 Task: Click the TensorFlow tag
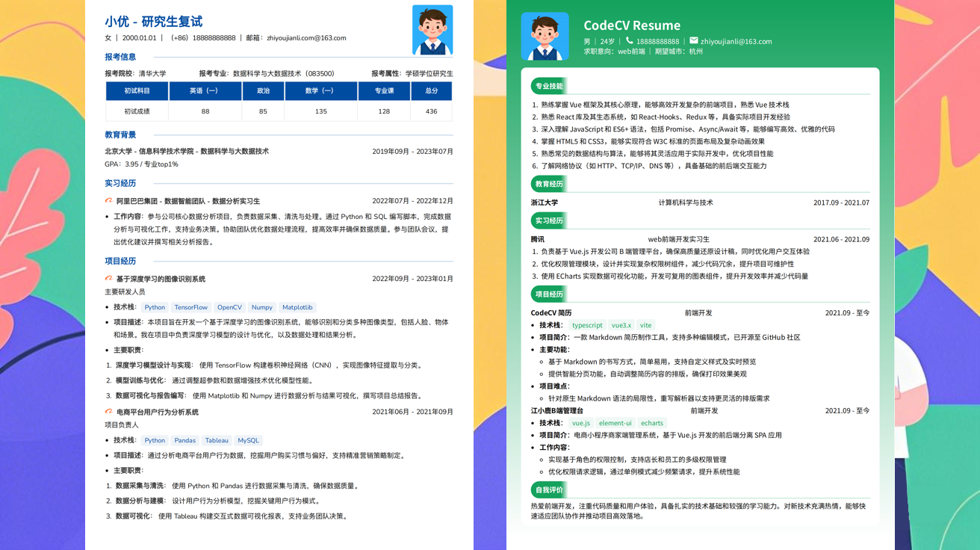(190, 307)
